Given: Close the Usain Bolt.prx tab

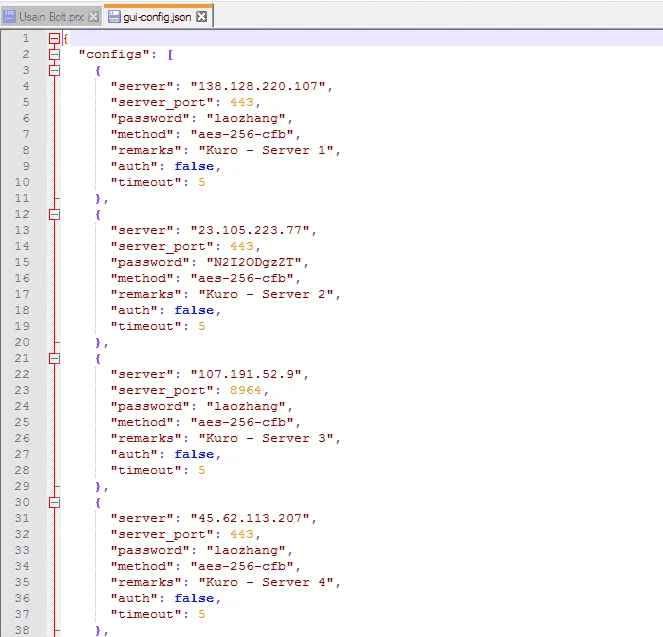Looking at the screenshot, I should point(93,17).
